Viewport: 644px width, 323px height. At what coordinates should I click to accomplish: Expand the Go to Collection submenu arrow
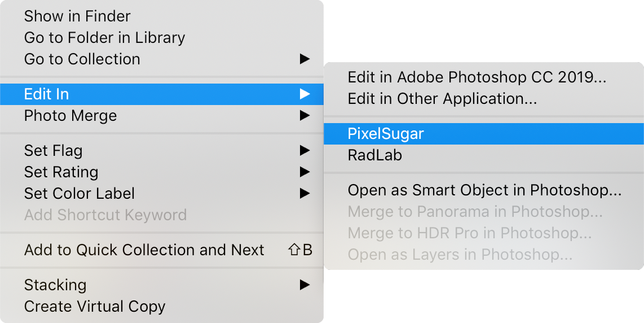[x=305, y=59]
